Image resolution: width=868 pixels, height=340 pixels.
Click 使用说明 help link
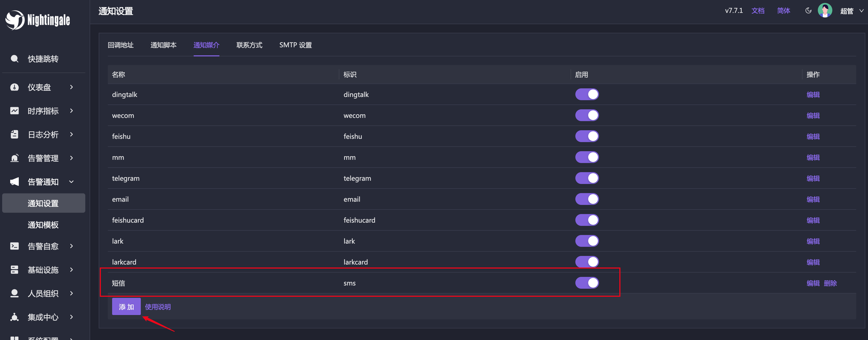158,307
